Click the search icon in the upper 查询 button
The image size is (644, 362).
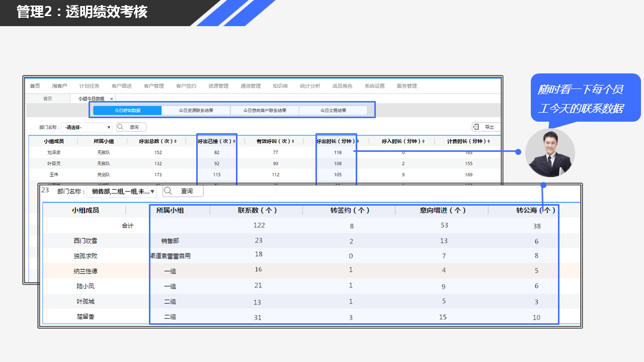(121, 127)
